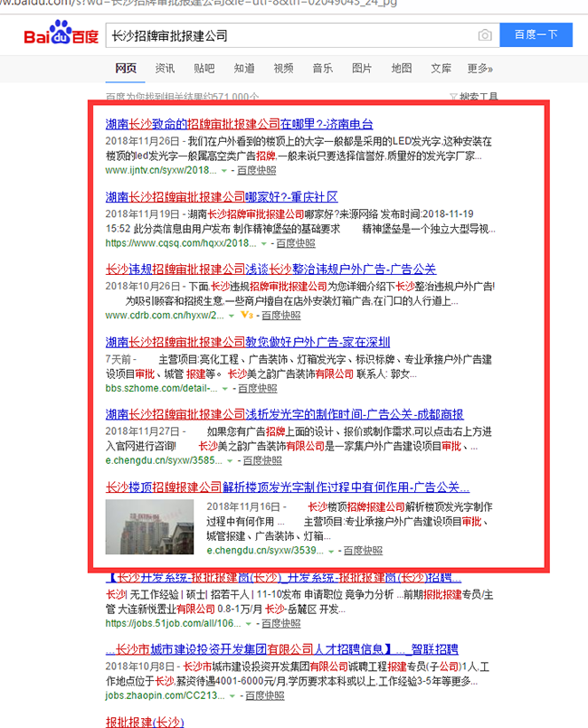Open camera image search icon
Screen dimensions: 588x728
pos(485,35)
